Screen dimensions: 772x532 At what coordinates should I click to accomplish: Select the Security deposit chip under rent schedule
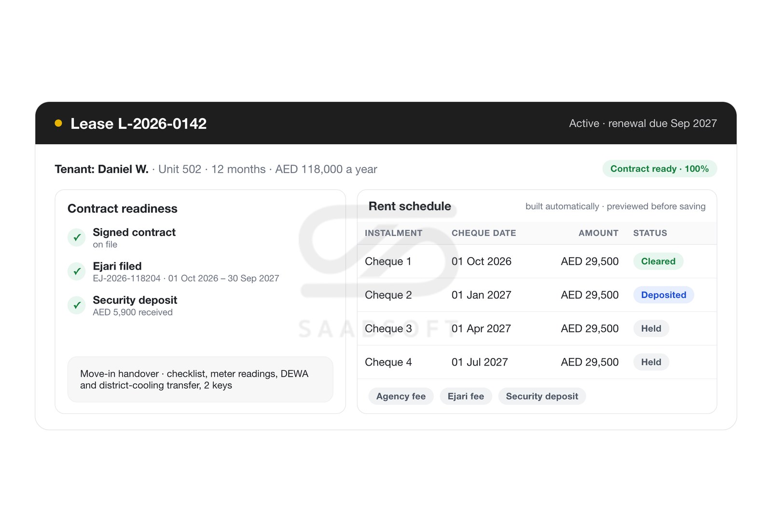(542, 396)
